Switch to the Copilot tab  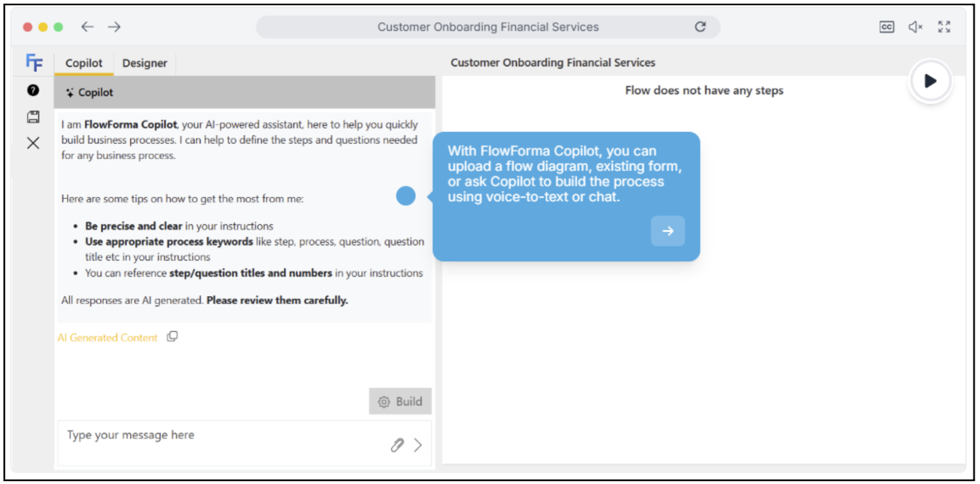[84, 63]
